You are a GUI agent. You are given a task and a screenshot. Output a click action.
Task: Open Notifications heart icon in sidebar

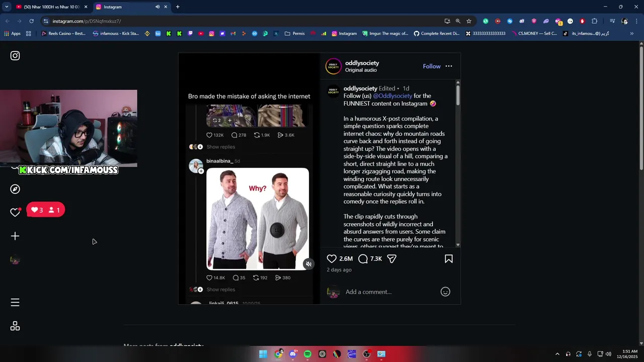15,212
